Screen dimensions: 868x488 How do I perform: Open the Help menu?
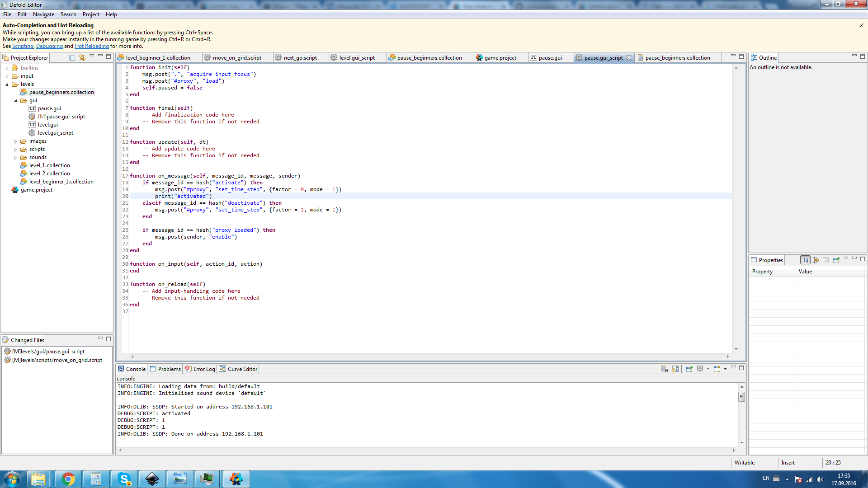111,14
